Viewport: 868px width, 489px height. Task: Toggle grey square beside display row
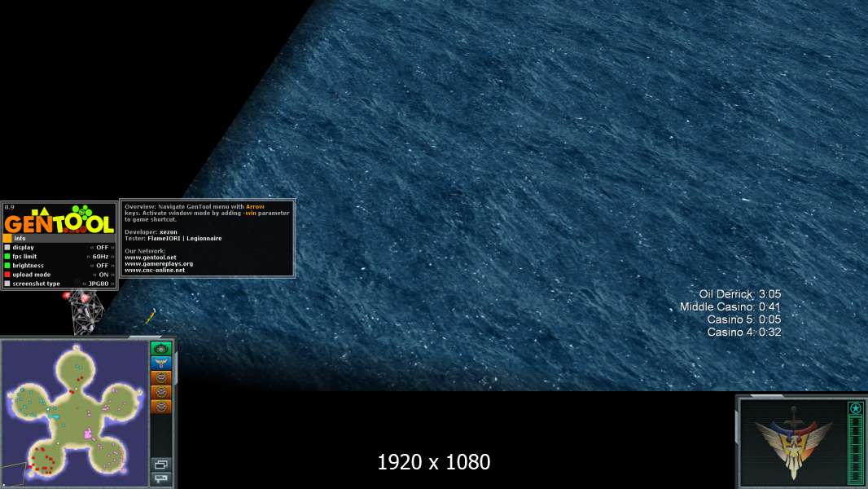point(7,248)
